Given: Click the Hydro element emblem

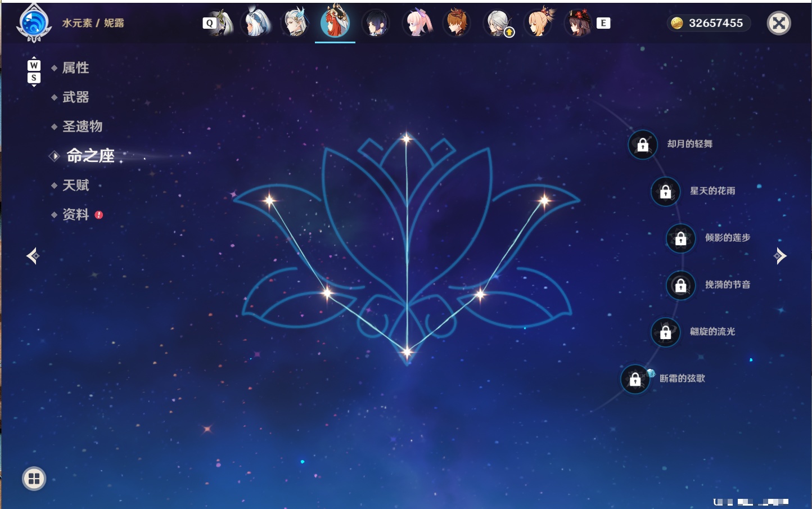Looking at the screenshot, I should coord(34,23).
